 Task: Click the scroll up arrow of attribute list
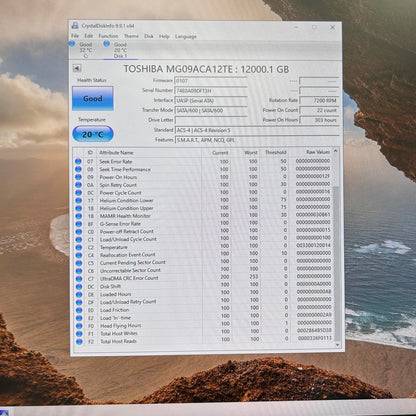point(336,151)
